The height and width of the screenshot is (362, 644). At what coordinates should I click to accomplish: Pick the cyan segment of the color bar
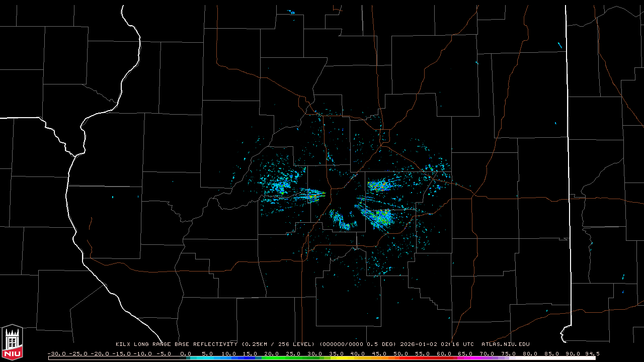pyautogui.click(x=201, y=358)
